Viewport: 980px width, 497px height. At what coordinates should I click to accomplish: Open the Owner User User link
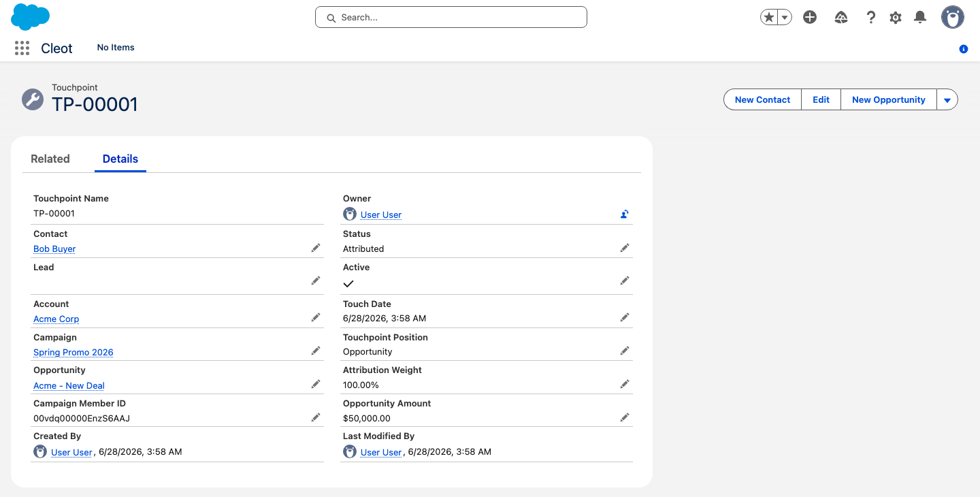[x=381, y=214]
